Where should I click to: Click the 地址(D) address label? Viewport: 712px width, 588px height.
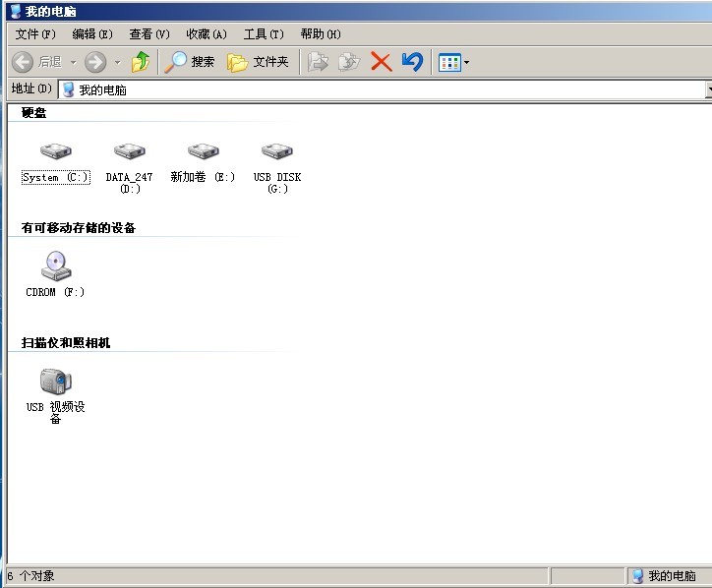click(x=31, y=88)
